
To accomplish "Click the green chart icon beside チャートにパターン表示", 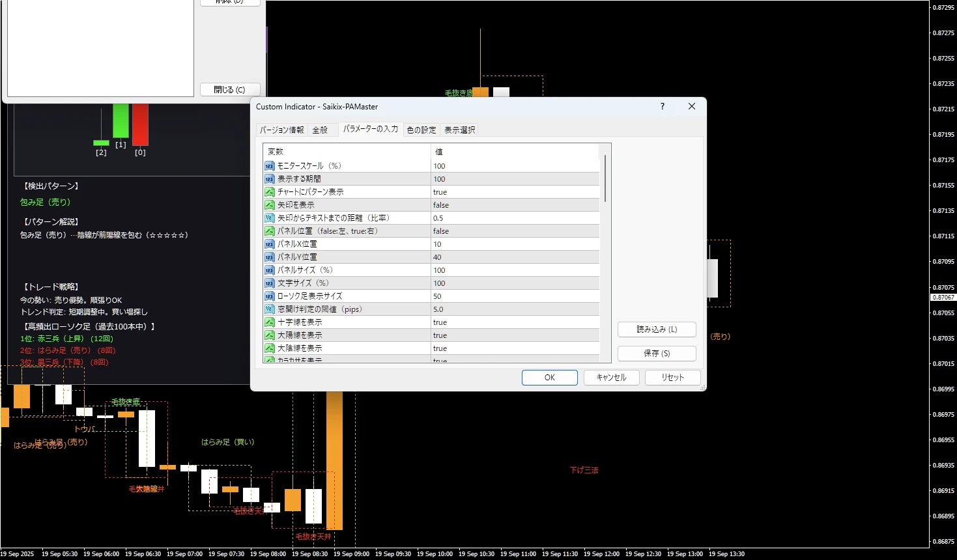I will tap(269, 191).
